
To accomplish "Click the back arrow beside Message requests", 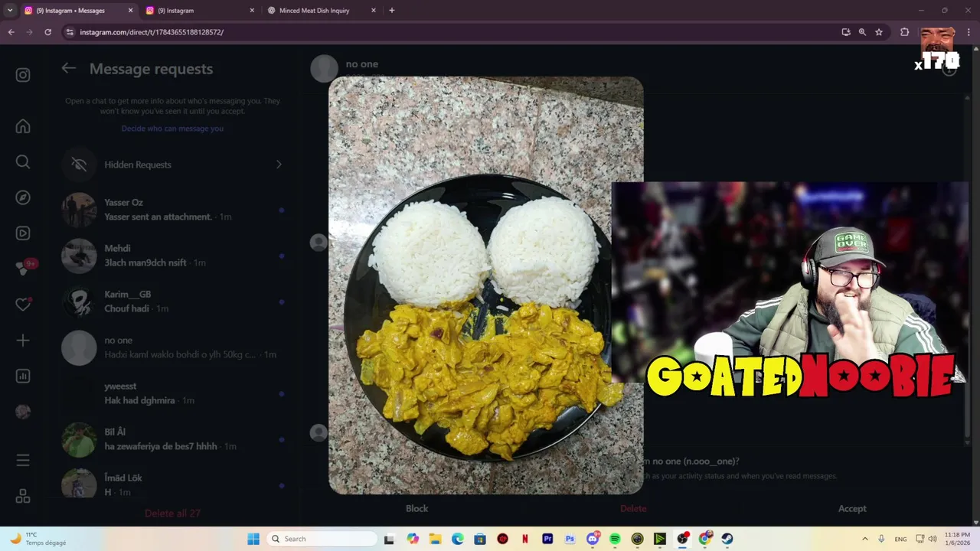I will point(69,68).
